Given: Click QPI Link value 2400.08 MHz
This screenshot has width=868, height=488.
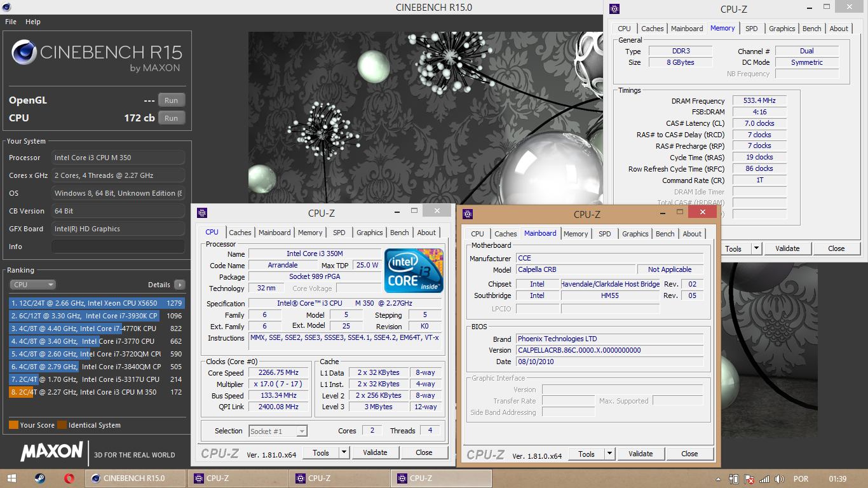Looking at the screenshot, I should click(278, 407).
